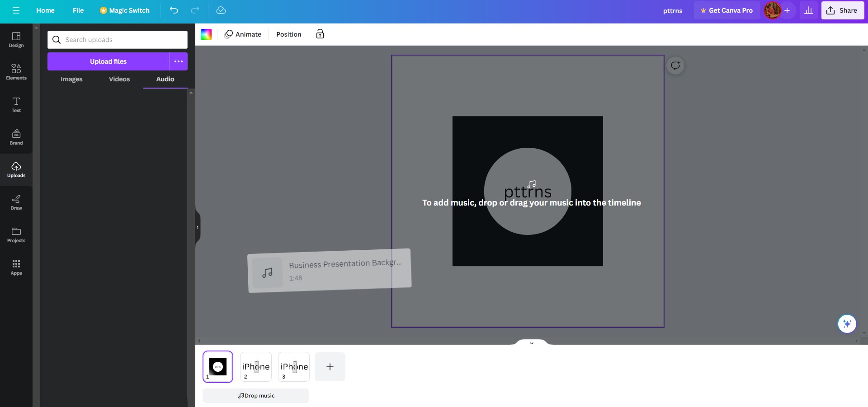Select page 3 iPhone thumbnail
Viewport: 868px width, 407px height.
(294, 367)
